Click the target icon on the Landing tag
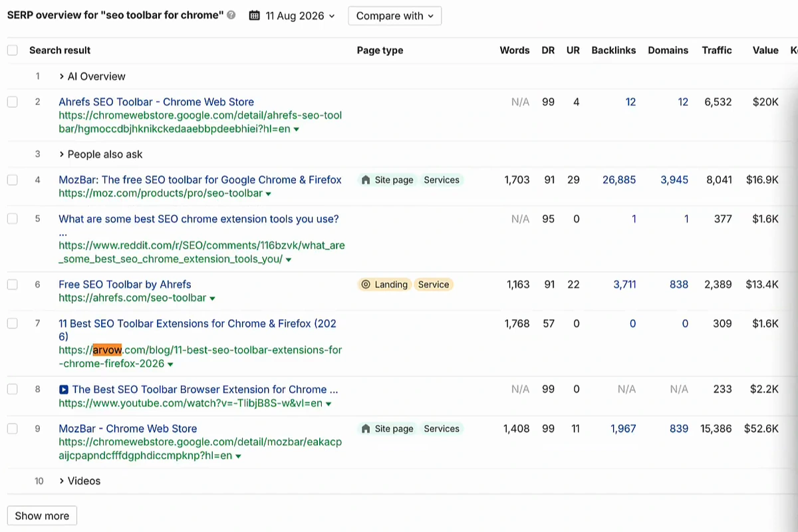798x532 pixels. (365, 285)
